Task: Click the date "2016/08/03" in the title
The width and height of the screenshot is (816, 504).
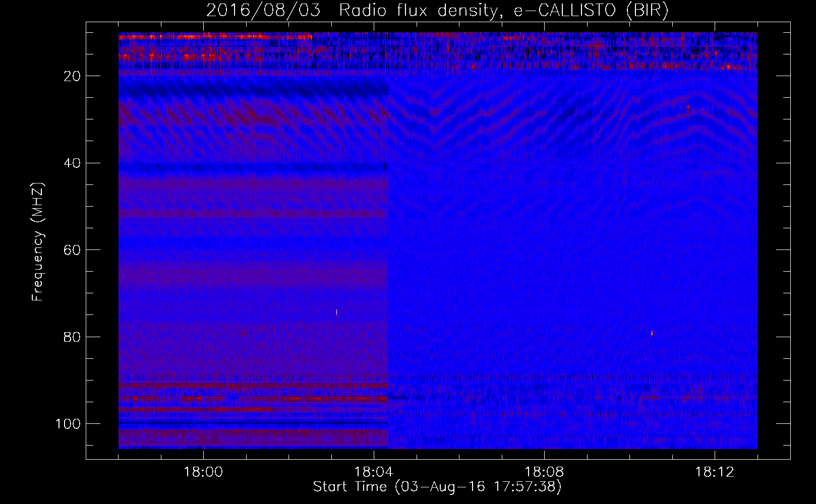Action: click(x=263, y=11)
